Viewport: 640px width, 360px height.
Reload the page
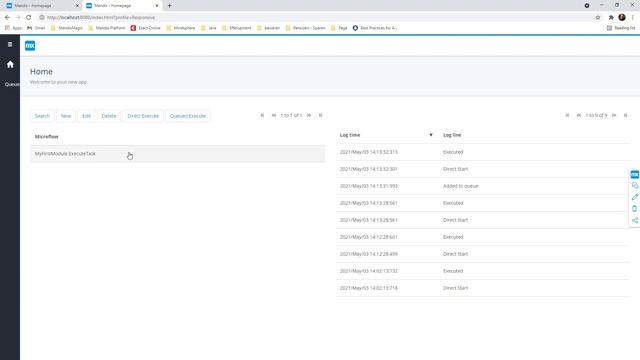29,18
